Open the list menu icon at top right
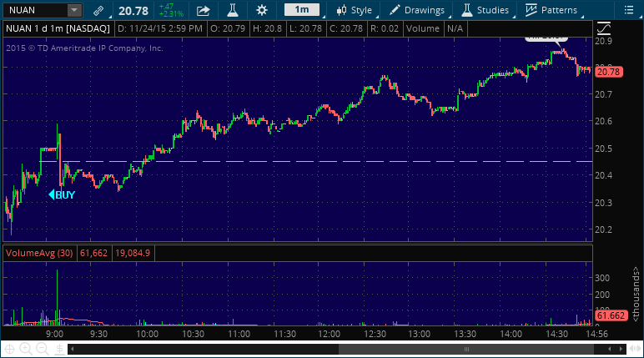The height and width of the screenshot is (358, 644). 629,10
